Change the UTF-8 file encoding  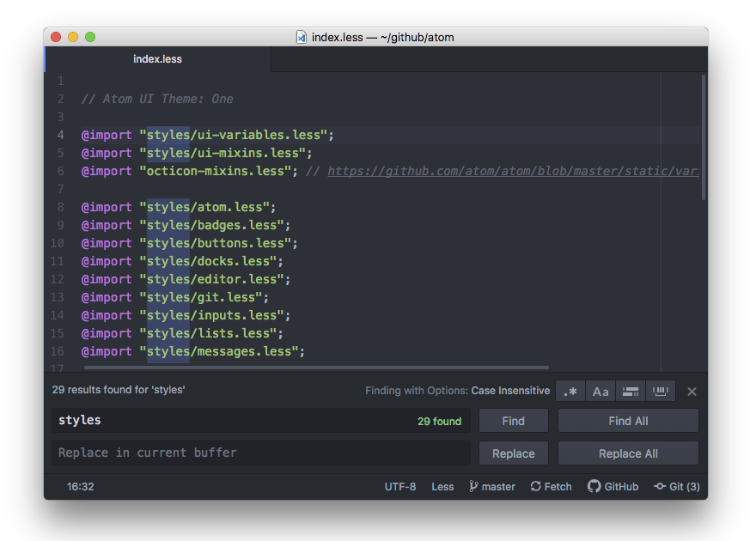click(399, 486)
